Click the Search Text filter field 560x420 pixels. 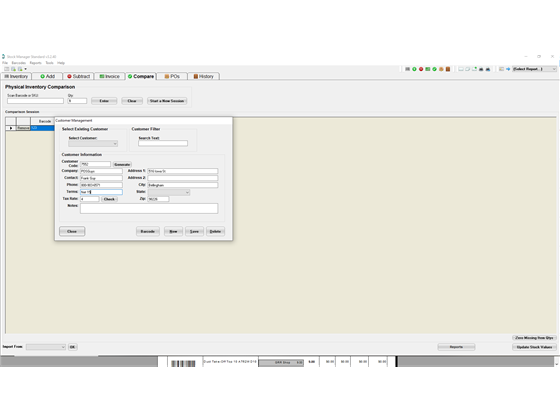coord(163,143)
